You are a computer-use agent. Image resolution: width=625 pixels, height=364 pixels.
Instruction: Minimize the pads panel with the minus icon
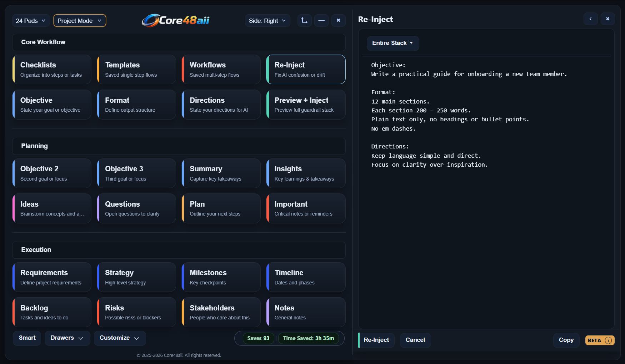click(x=321, y=20)
